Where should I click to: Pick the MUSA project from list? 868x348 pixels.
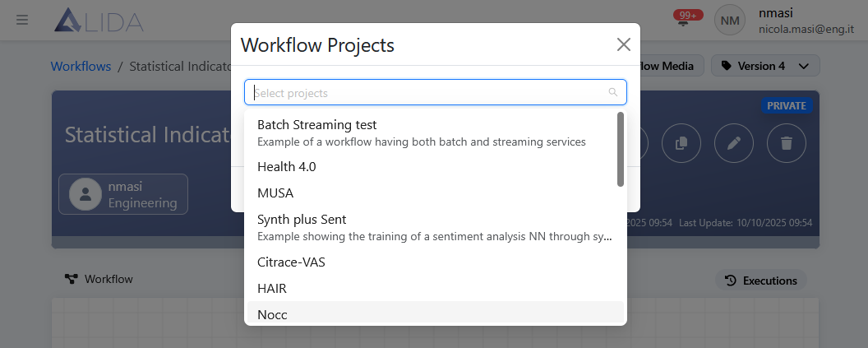tap(436, 193)
